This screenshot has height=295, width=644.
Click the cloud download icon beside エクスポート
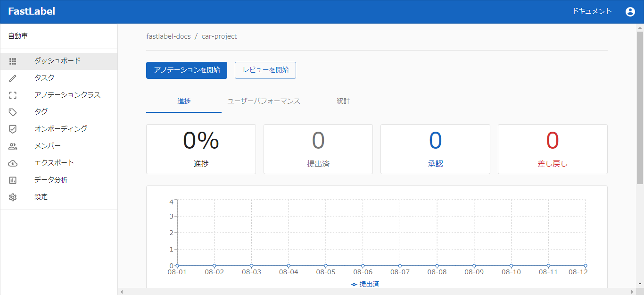(13, 163)
